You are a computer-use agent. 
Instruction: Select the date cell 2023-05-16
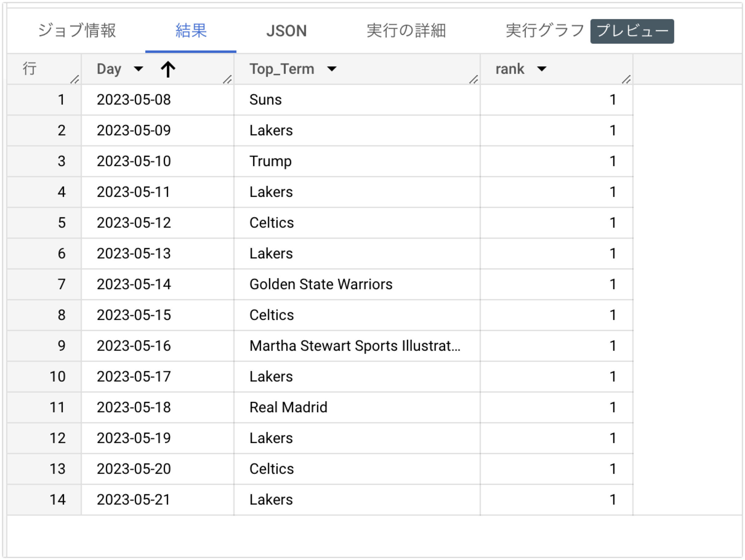point(158,346)
